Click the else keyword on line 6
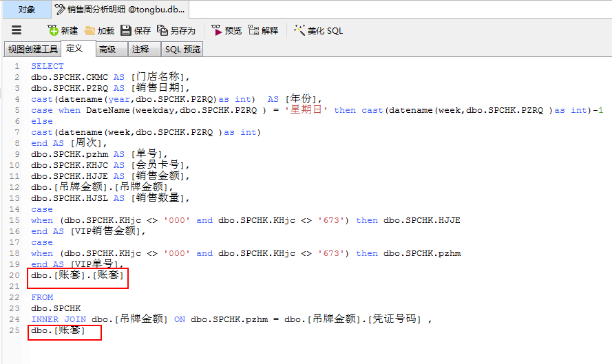The image size is (612, 364). [x=42, y=121]
